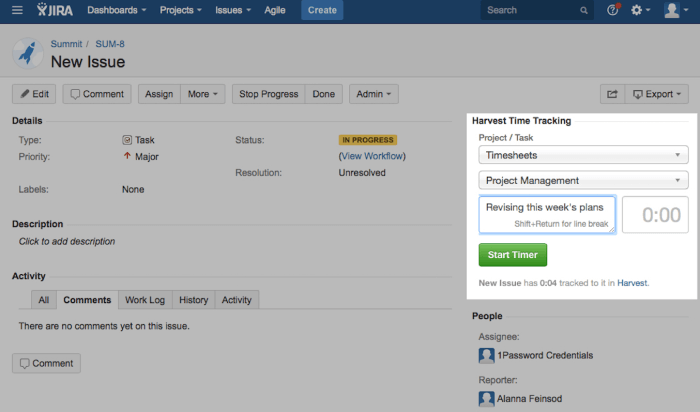Open the hamburger sidebar menu
The width and height of the screenshot is (700, 412).
[x=17, y=10]
